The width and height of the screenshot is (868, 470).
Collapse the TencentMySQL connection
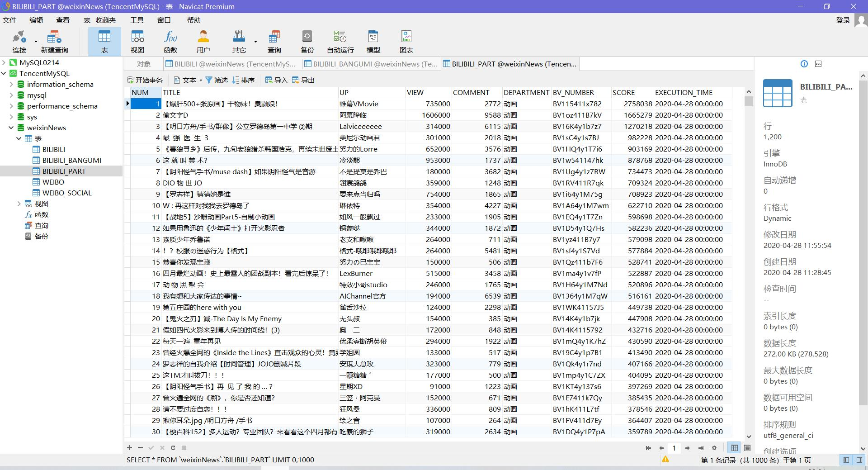pyautogui.click(x=4, y=73)
